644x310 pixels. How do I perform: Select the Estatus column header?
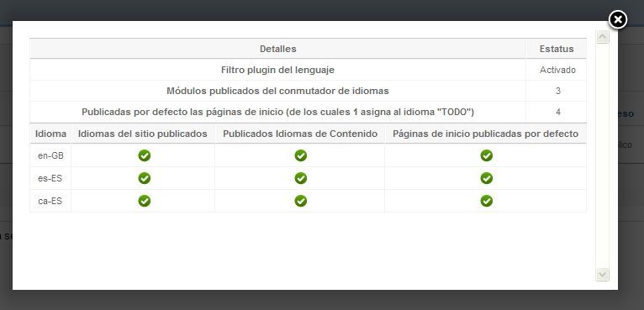[557, 49]
